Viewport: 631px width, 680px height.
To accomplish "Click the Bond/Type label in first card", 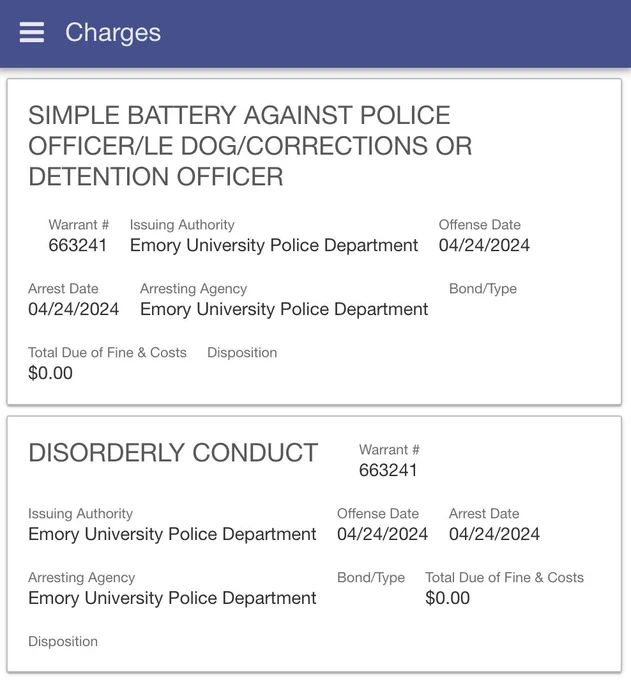I will click(x=483, y=289).
